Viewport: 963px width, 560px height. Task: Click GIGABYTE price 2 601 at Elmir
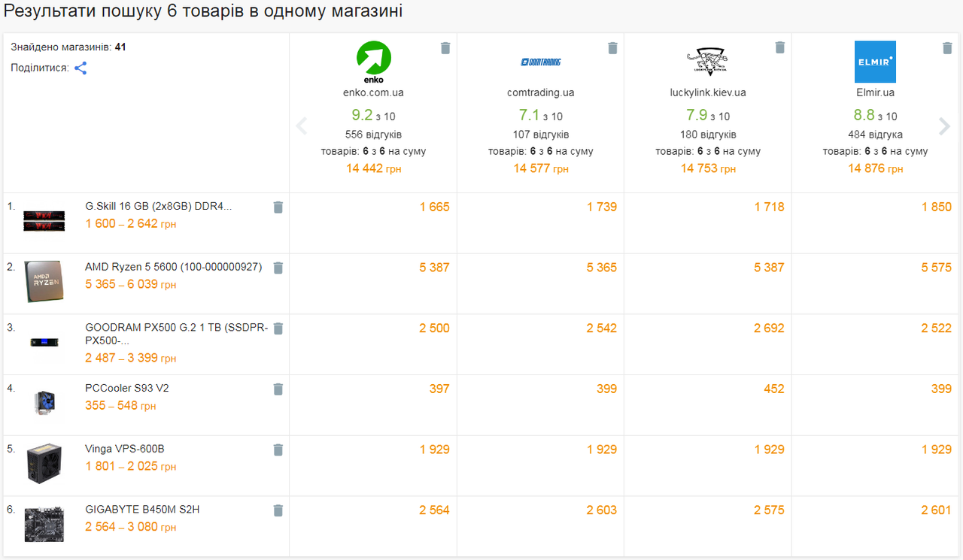click(936, 510)
